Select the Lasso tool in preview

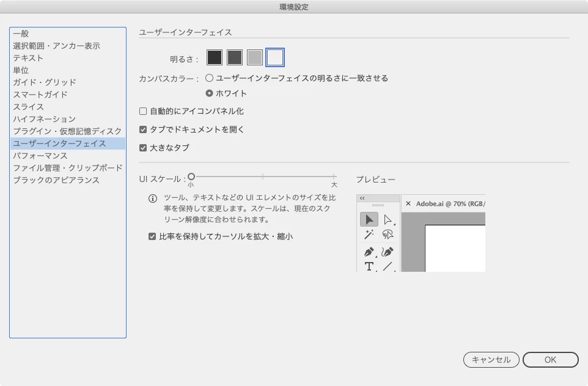[x=388, y=234]
